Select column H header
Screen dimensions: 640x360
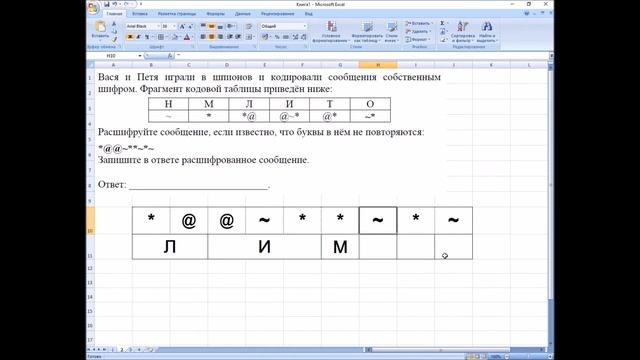click(378, 65)
